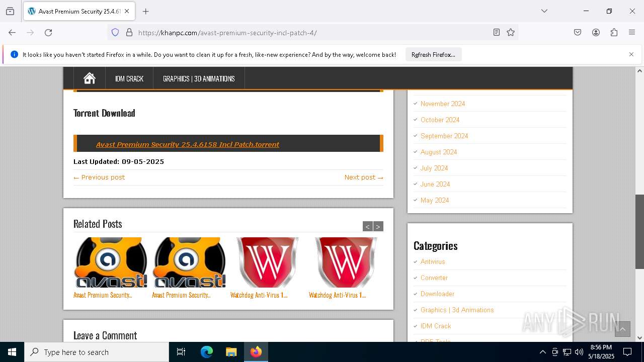Click the page vertical scrollbar thumb
The width and height of the screenshot is (644, 362).
coord(639,232)
